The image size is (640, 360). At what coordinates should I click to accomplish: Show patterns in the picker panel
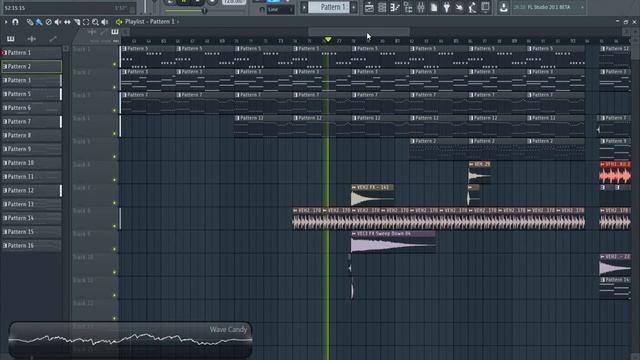[11, 39]
